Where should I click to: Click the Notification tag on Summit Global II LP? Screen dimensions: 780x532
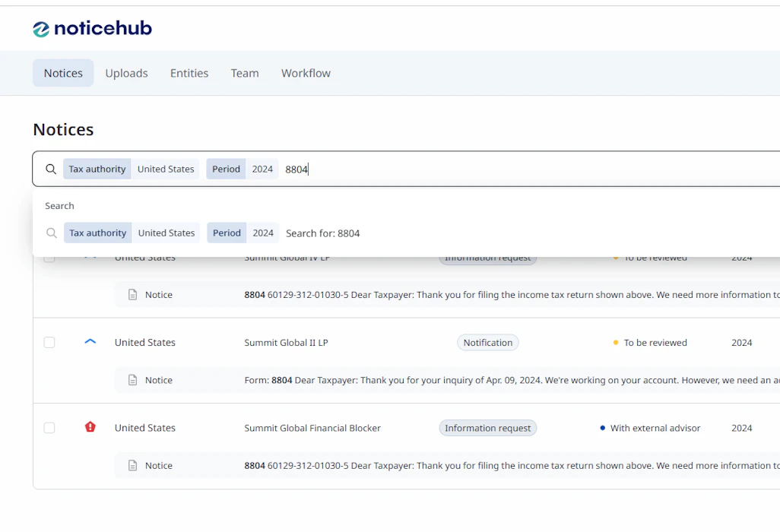(x=487, y=343)
